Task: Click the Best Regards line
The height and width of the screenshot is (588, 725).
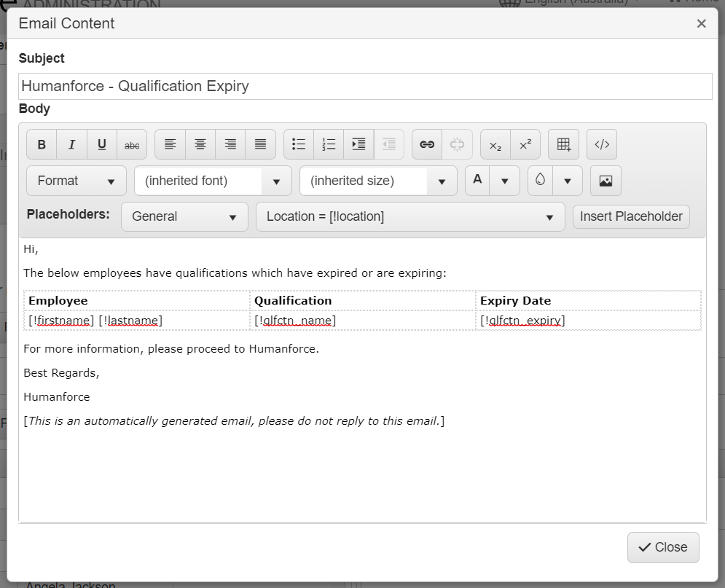Action: click(x=61, y=373)
